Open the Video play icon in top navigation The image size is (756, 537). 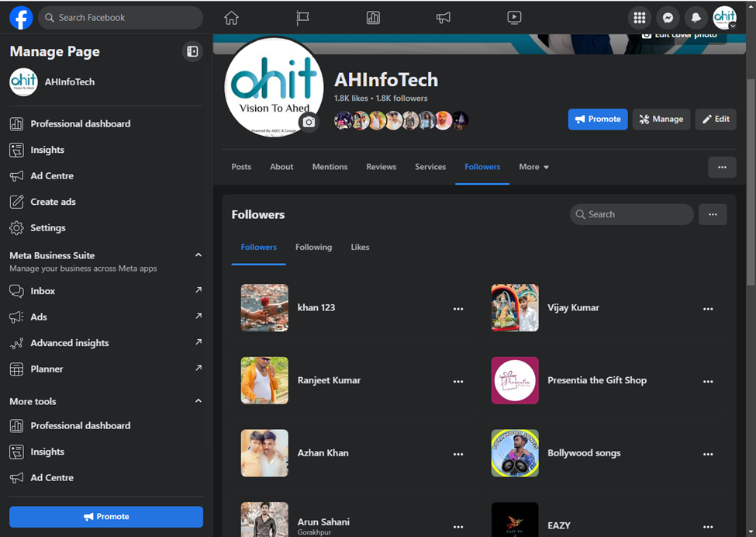(514, 18)
